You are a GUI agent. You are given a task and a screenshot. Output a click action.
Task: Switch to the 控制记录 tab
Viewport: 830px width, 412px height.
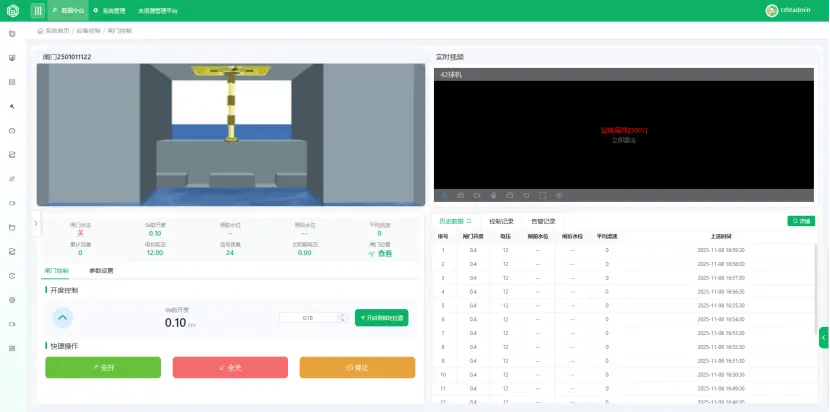coord(501,221)
